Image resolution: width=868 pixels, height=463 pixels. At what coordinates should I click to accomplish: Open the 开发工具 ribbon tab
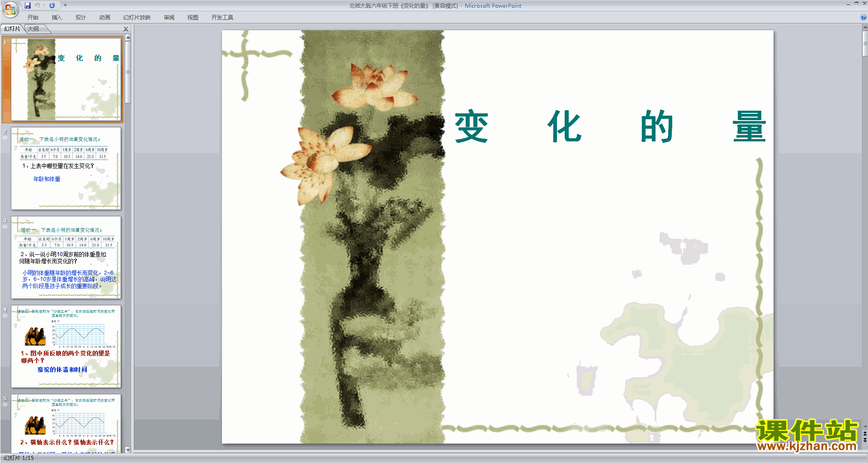pos(222,18)
